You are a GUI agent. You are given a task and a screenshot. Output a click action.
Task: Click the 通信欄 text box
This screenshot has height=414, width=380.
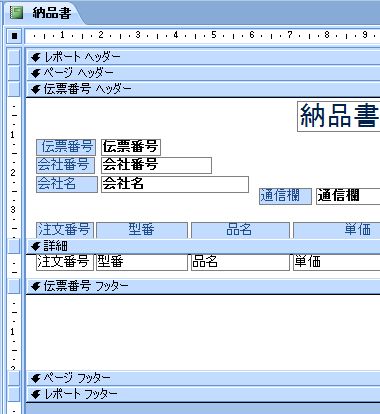tap(348, 196)
